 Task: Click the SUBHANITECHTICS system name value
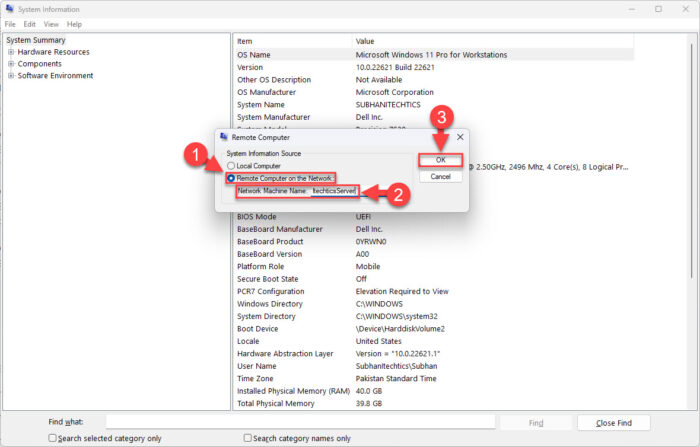pyautogui.click(x=388, y=105)
